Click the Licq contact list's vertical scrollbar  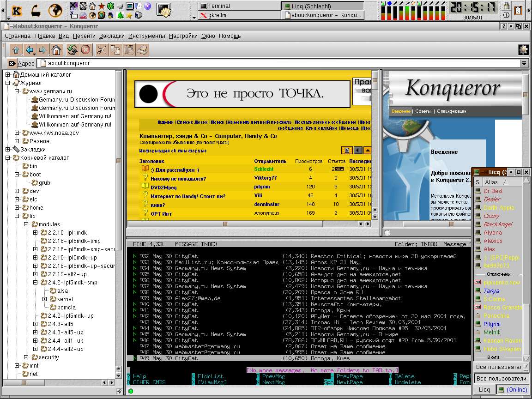pyautogui.click(x=526, y=270)
